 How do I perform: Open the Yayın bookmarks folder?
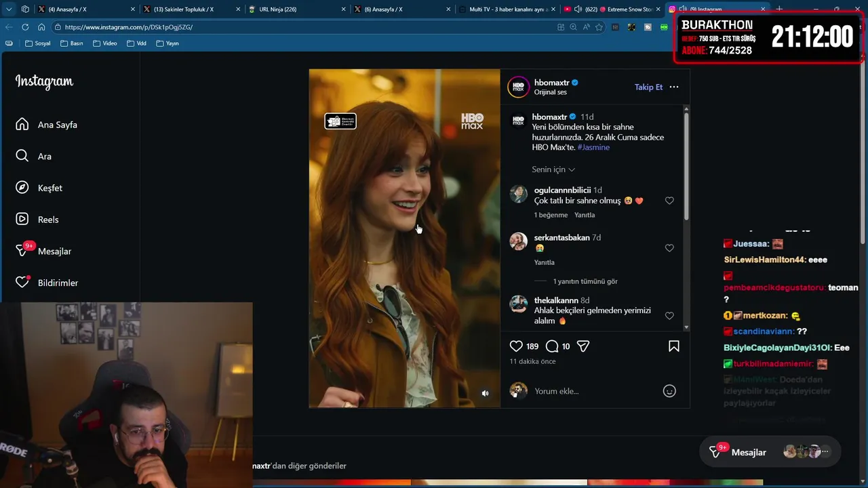(x=167, y=43)
